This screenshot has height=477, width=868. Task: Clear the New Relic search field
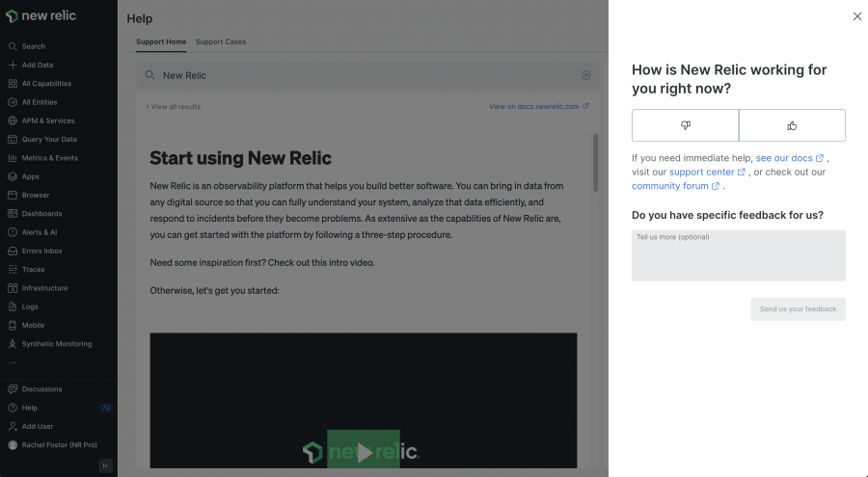pos(585,75)
